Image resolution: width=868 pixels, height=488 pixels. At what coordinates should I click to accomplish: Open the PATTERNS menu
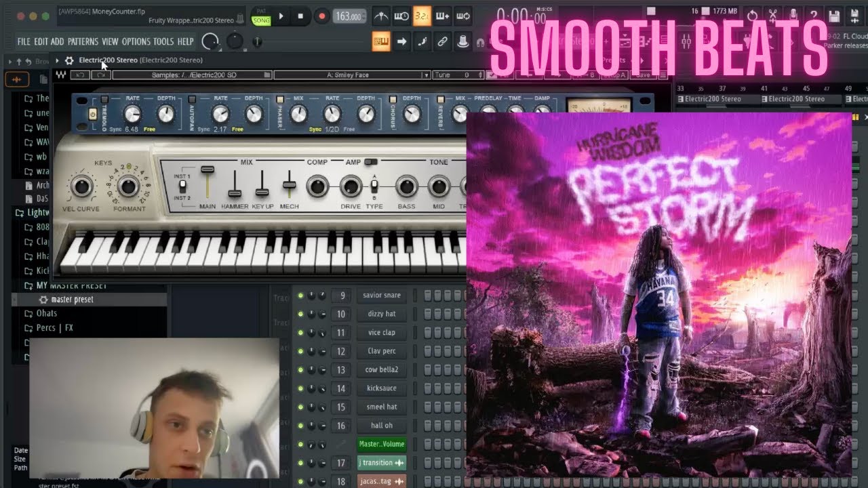[83, 42]
